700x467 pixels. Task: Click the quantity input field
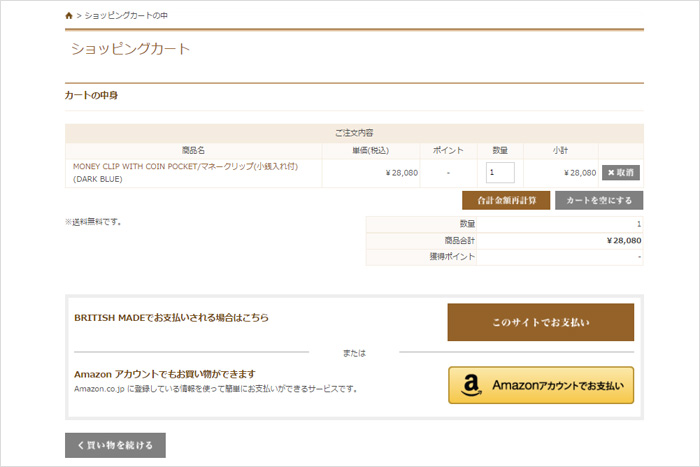pyautogui.click(x=500, y=172)
